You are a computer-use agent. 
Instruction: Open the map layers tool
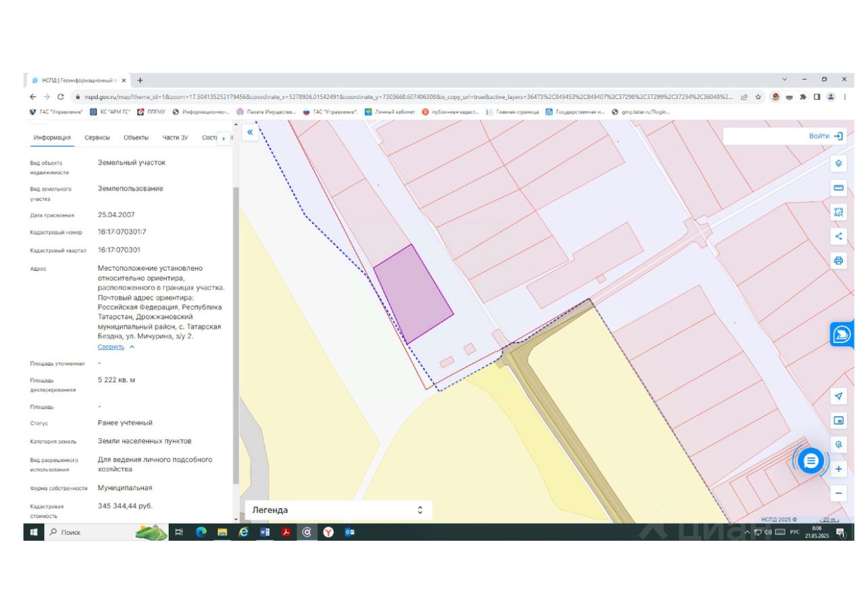pos(839,164)
